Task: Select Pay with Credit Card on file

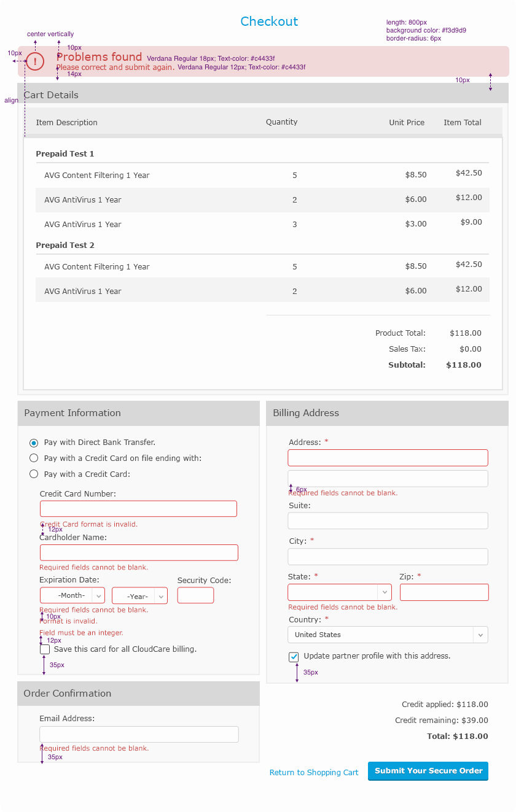Action: click(x=34, y=458)
